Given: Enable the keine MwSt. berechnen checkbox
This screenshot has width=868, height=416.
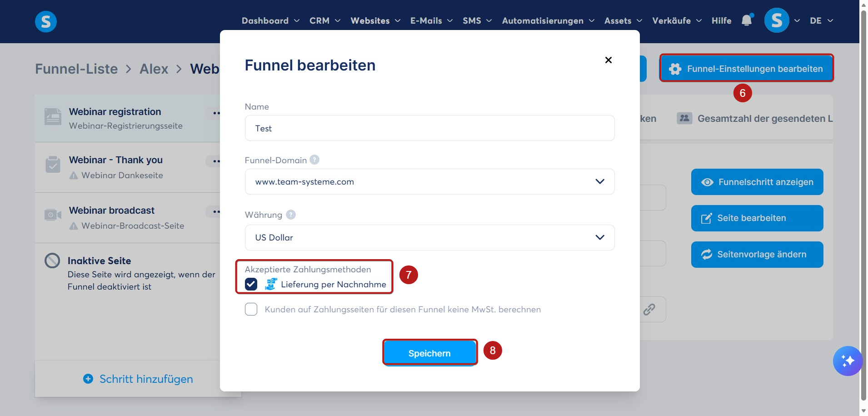Looking at the screenshot, I should 251,309.
